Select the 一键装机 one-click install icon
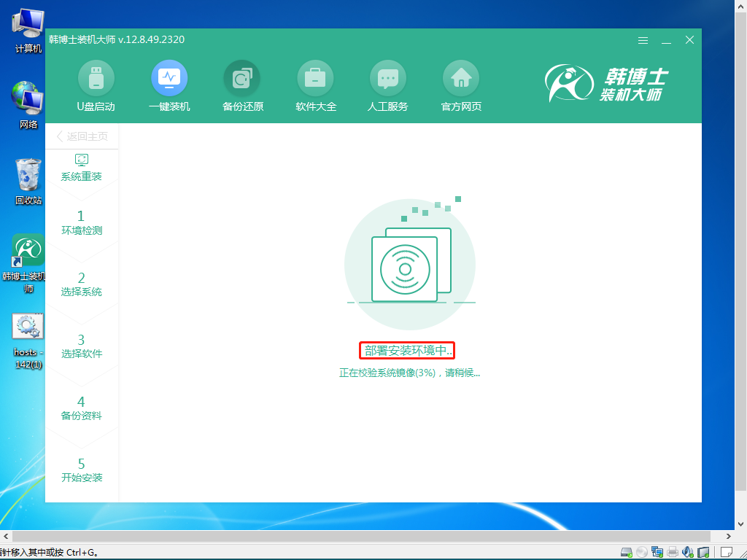The width and height of the screenshot is (747, 560). pyautogui.click(x=169, y=86)
